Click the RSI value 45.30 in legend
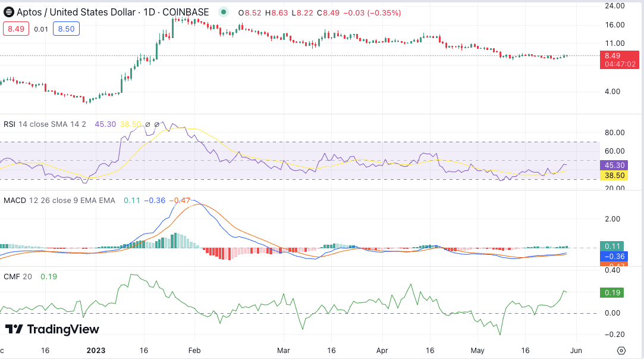This screenshot has height=359, width=644. point(105,124)
